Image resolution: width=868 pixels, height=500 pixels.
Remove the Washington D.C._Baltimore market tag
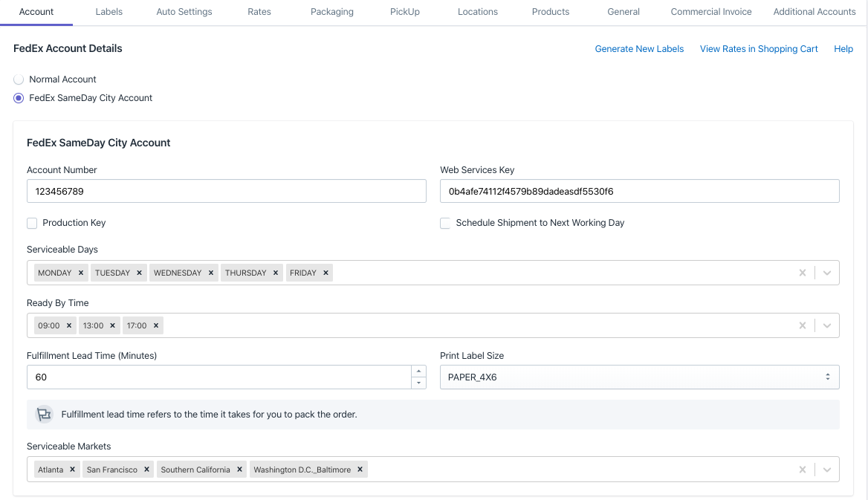[360, 470]
